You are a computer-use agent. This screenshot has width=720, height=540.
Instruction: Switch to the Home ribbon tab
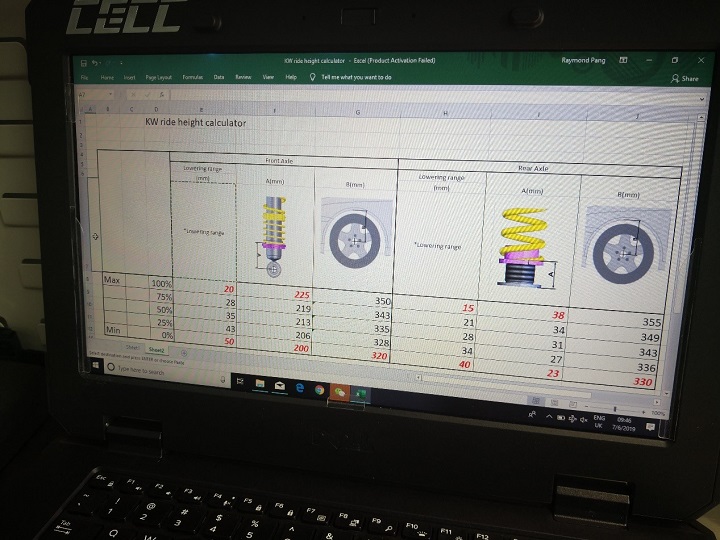107,78
